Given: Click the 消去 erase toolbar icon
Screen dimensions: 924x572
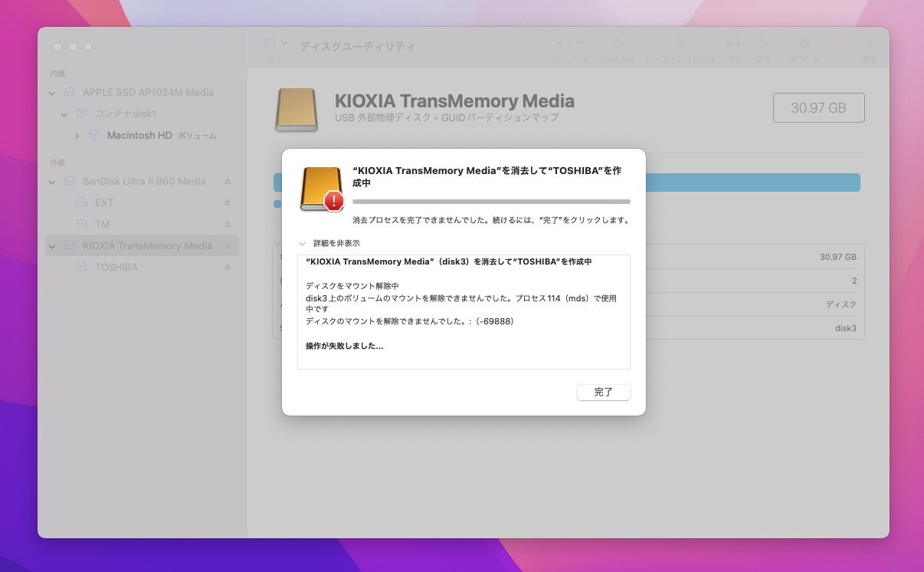Looking at the screenshot, I should (x=734, y=43).
